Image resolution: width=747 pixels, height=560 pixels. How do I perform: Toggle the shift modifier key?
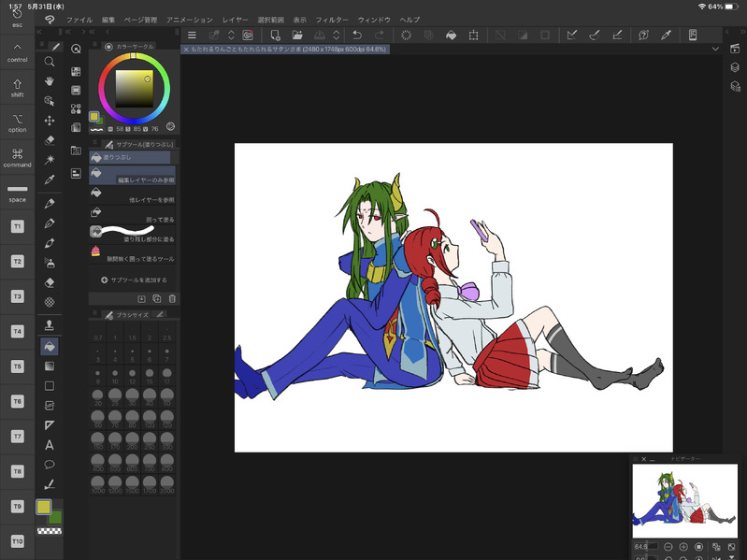point(17,89)
